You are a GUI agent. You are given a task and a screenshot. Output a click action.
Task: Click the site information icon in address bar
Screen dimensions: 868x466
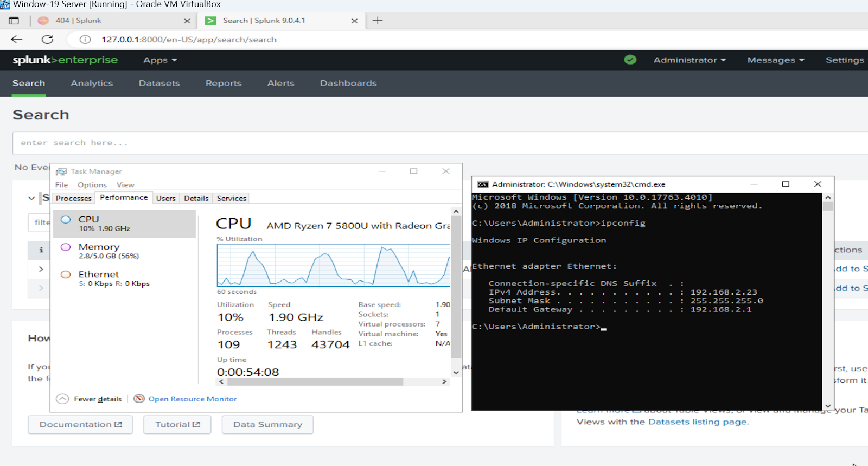(85, 39)
